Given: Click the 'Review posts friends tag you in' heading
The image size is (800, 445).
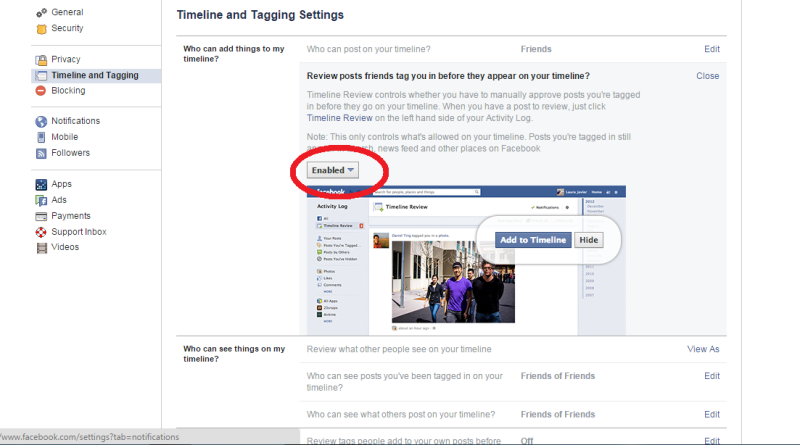Looking at the screenshot, I should 448,76.
